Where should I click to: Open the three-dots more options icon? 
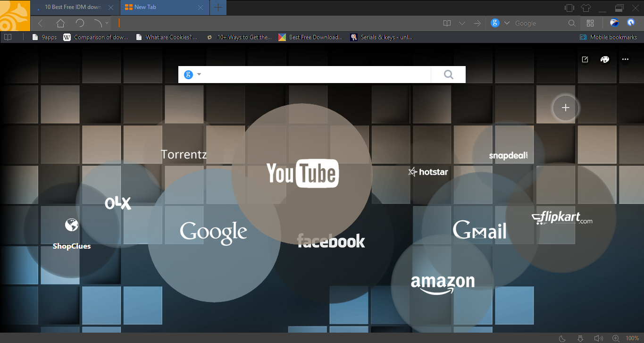(625, 59)
